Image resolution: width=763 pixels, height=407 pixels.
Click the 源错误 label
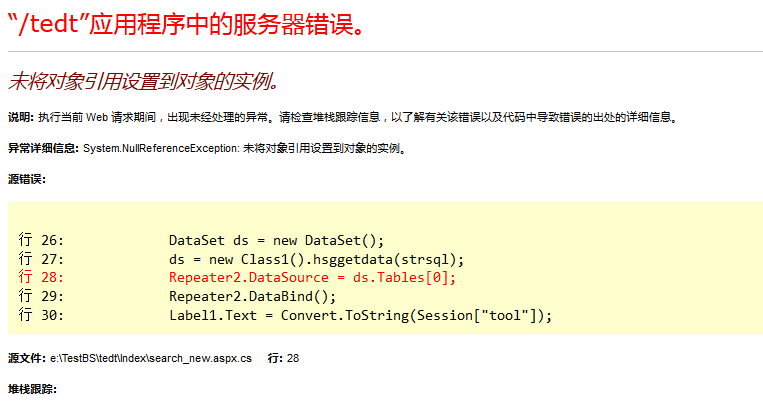[x=27, y=180]
